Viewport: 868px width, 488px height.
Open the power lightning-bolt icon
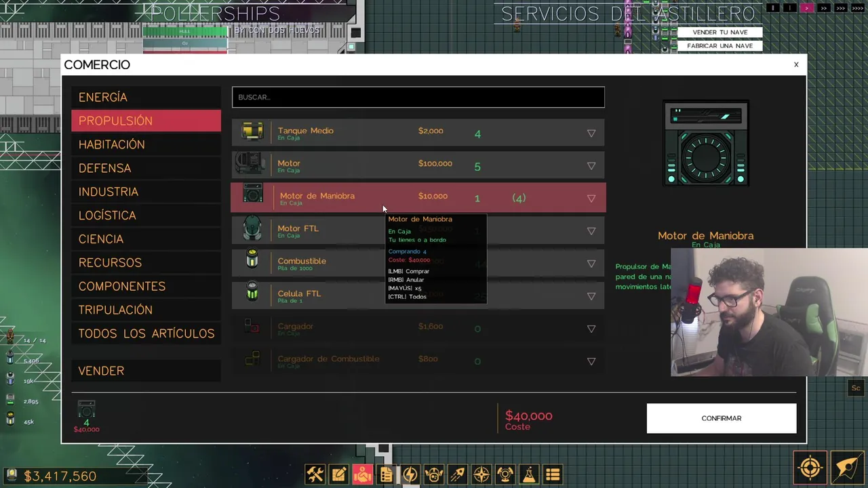tap(410, 474)
